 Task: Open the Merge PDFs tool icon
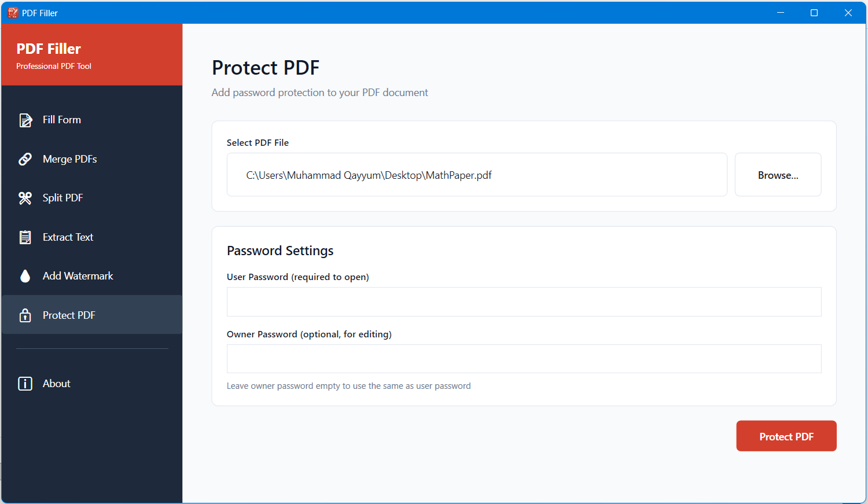coord(25,159)
